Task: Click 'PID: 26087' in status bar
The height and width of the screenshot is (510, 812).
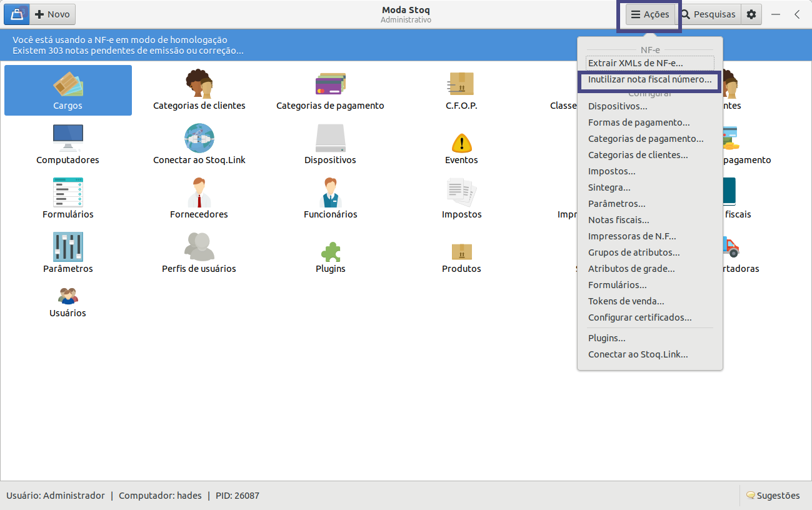Action: (238, 496)
